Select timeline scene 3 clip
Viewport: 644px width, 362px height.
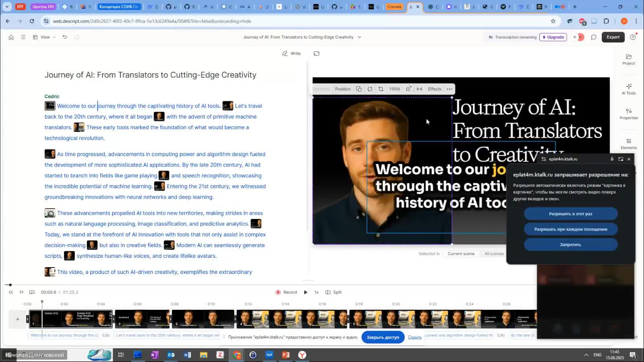(x=203, y=319)
